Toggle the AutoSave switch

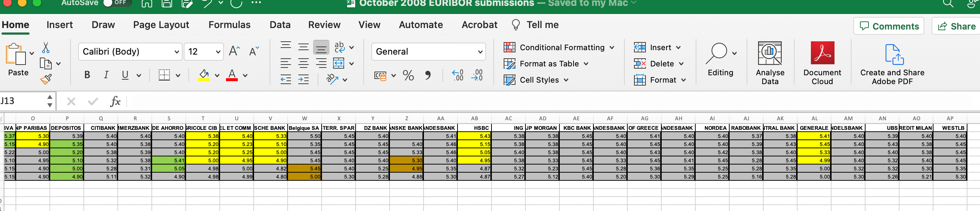(x=117, y=3)
